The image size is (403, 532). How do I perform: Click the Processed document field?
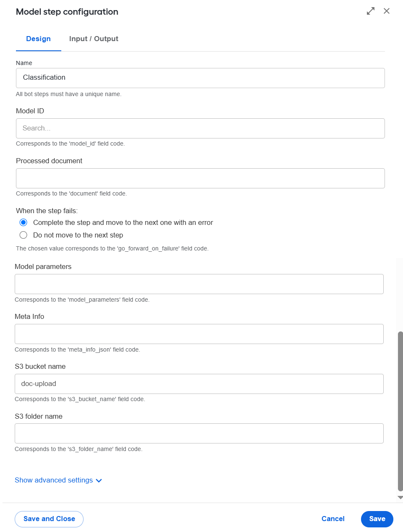coord(200,178)
